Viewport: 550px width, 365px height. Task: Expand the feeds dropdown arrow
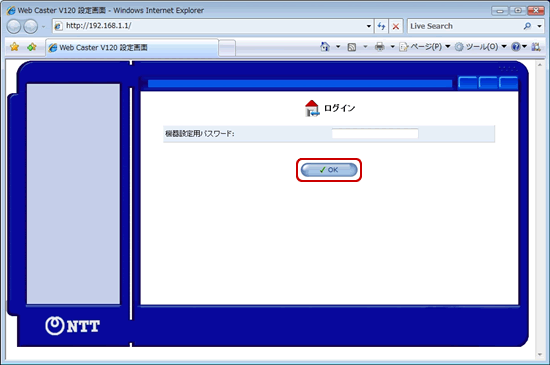coord(365,47)
